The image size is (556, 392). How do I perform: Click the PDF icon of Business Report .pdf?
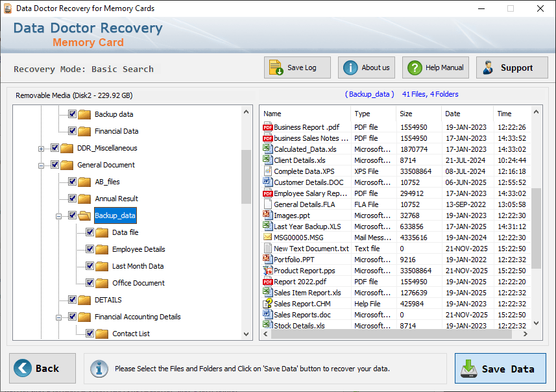pos(267,127)
